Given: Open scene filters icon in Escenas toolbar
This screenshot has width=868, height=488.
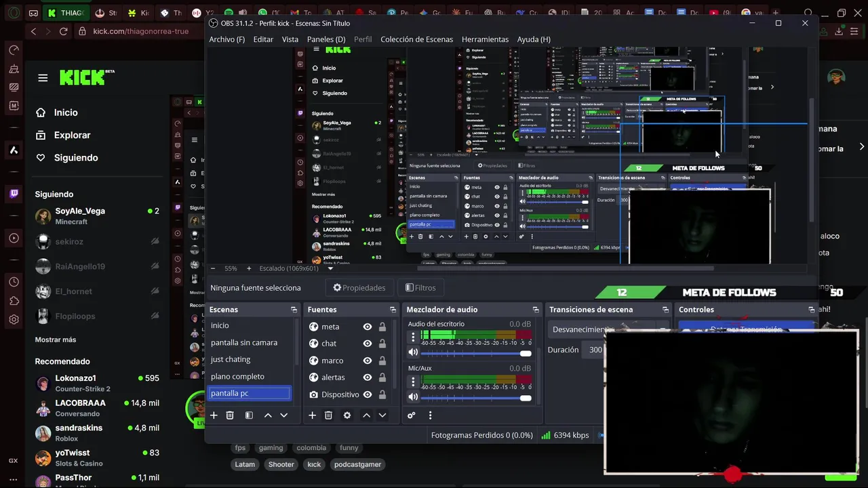Looking at the screenshot, I should point(249,415).
